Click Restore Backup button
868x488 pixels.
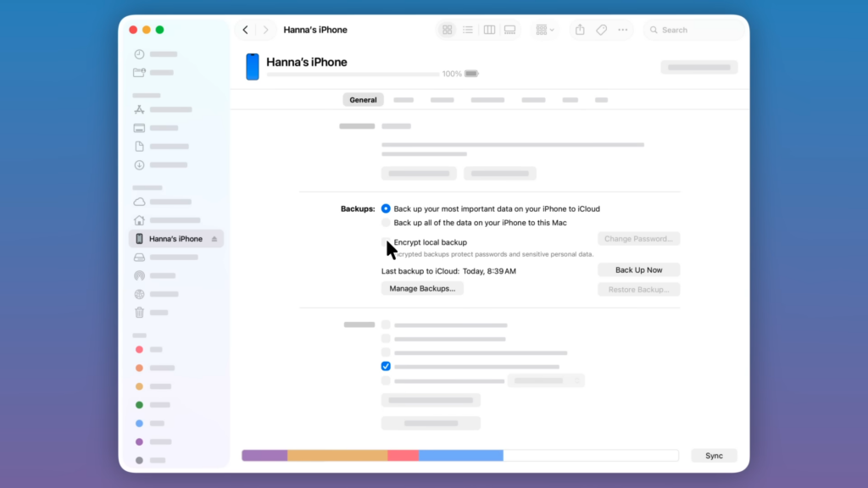(639, 290)
